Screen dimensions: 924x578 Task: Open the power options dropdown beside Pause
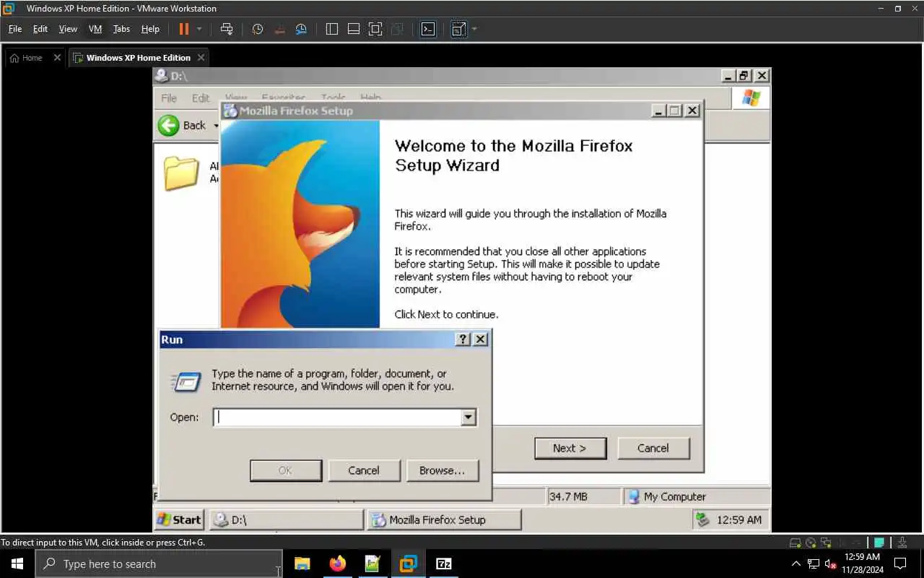[x=199, y=29]
